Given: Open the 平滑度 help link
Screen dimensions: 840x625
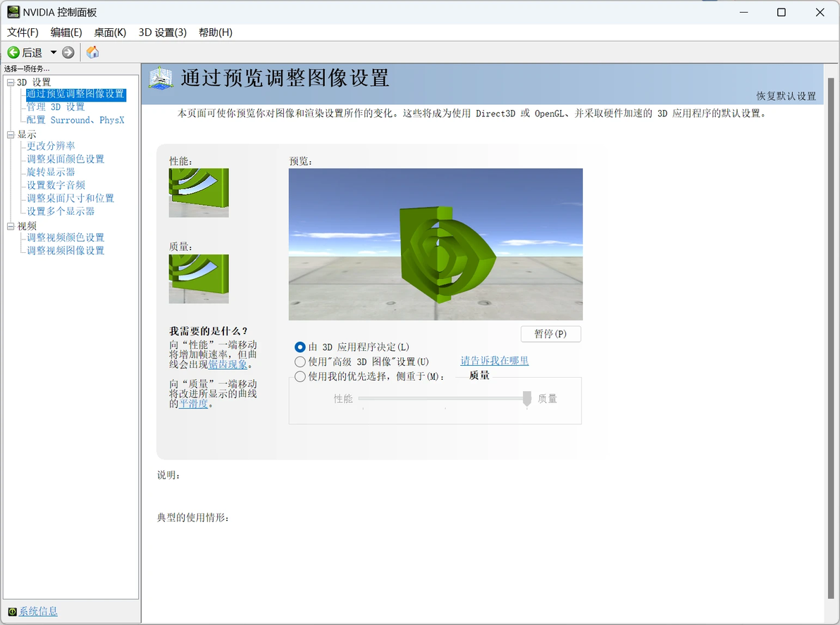Looking at the screenshot, I should point(193,404).
